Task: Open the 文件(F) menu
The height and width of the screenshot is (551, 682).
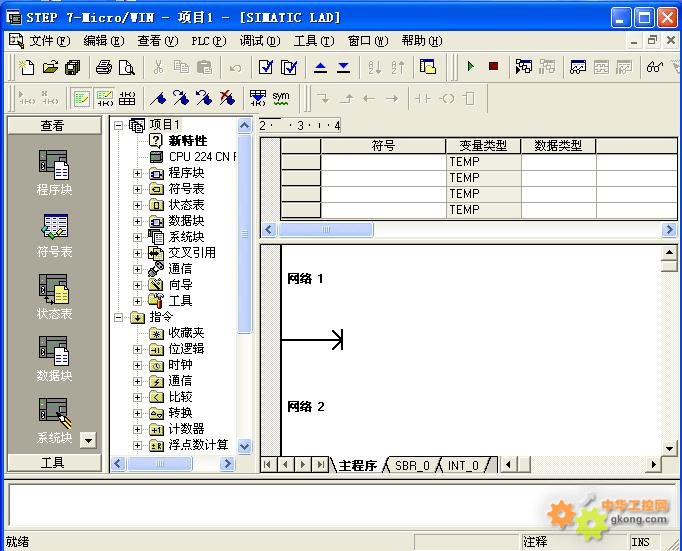Action: pyautogui.click(x=50, y=41)
